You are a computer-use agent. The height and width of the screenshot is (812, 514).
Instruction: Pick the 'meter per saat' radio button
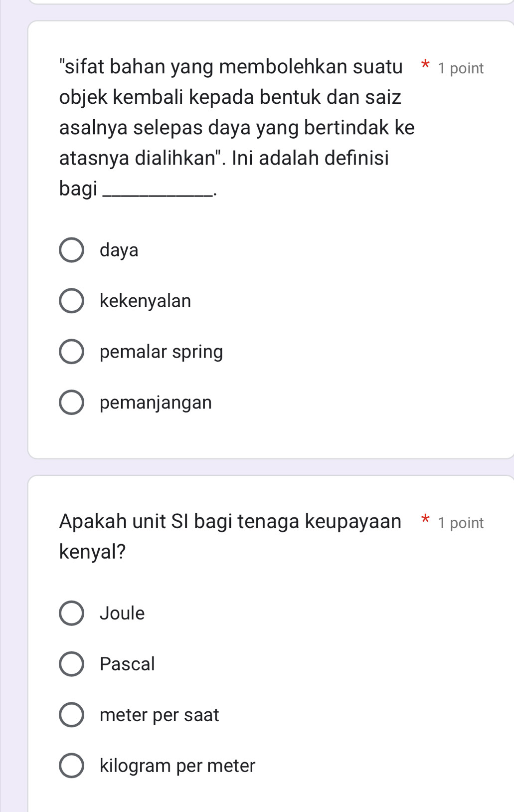(71, 715)
